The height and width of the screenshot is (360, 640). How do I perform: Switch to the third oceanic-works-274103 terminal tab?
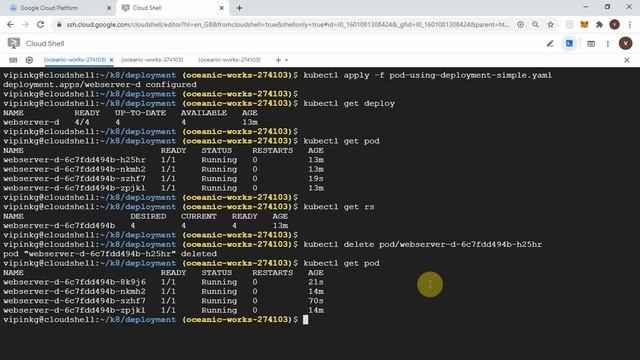point(229,60)
